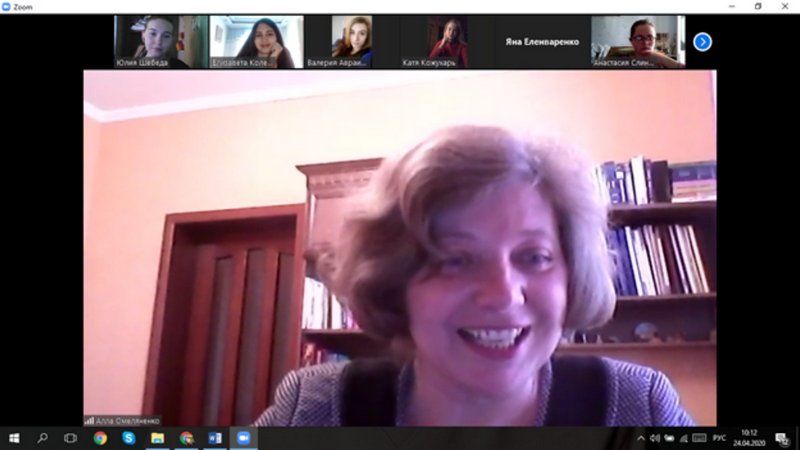Open the Windows taskbar search
The width and height of the screenshot is (800, 450).
pyautogui.click(x=43, y=438)
